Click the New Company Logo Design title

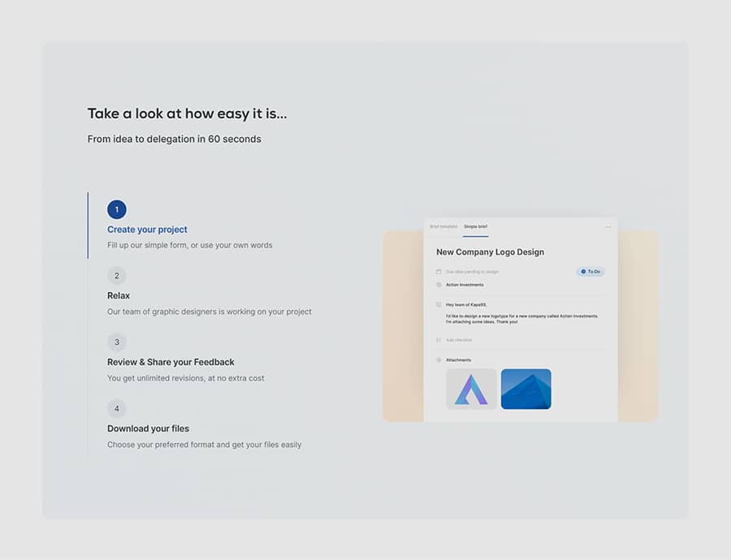click(490, 252)
